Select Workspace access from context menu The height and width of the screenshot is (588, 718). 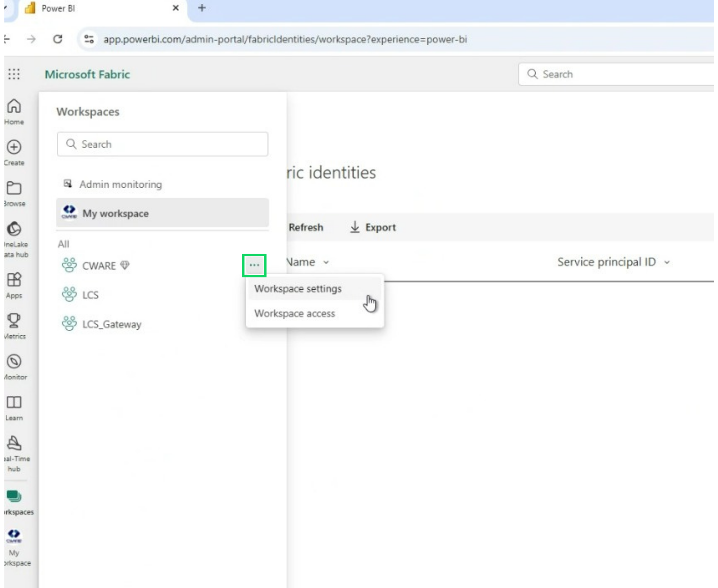(x=295, y=314)
